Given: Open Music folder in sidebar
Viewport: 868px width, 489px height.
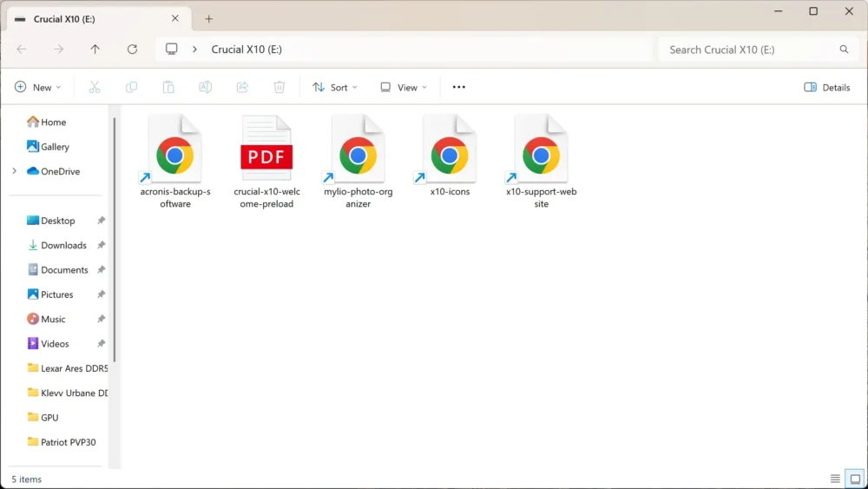Looking at the screenshot, I should [x=47, y=319].
